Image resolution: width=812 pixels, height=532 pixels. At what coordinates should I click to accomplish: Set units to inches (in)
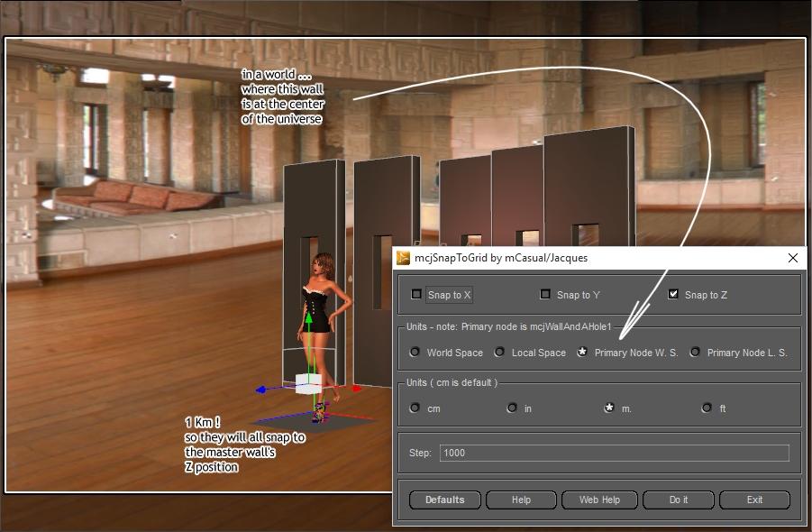click(512, 408)
